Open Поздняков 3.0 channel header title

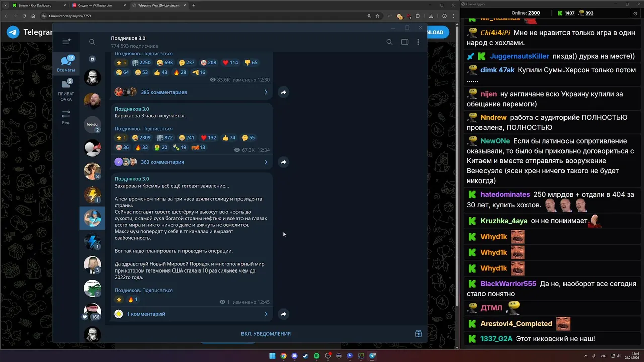[x=128, y=38]
